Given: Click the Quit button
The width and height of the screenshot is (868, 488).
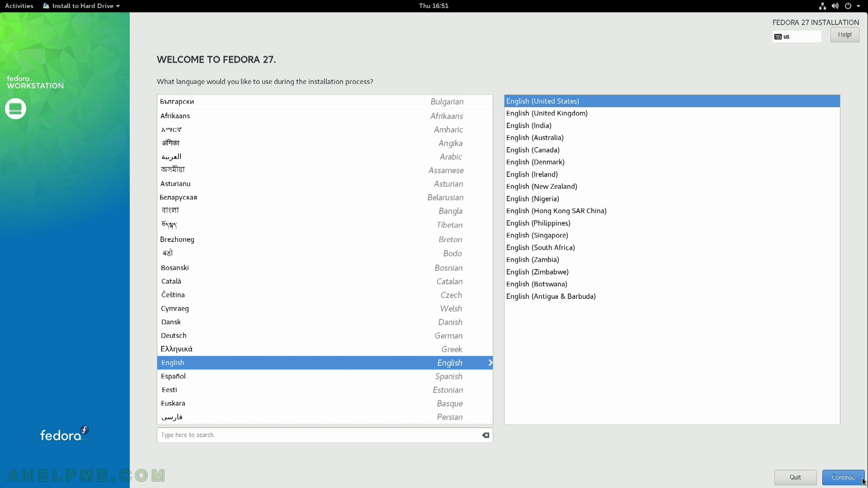Looking at the screenshot, I should pyautogui.click(x=795, y=477).
